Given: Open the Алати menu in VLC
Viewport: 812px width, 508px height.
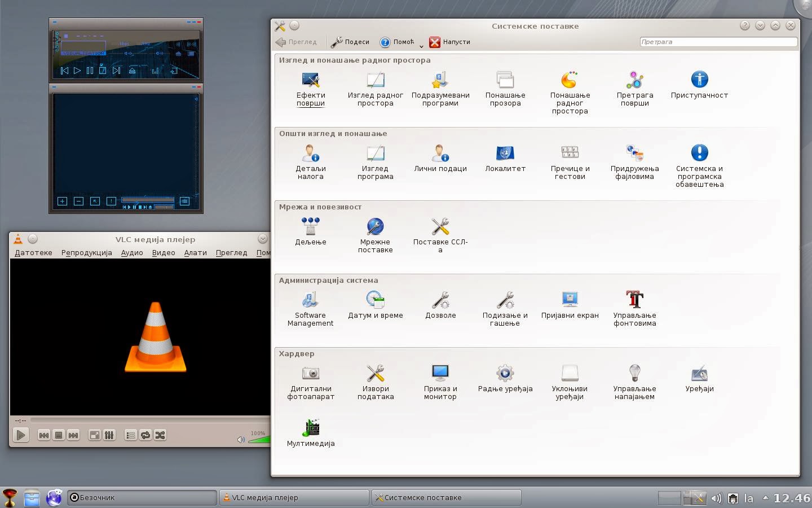Looking at the screenshot, I should tap(195, 253).
